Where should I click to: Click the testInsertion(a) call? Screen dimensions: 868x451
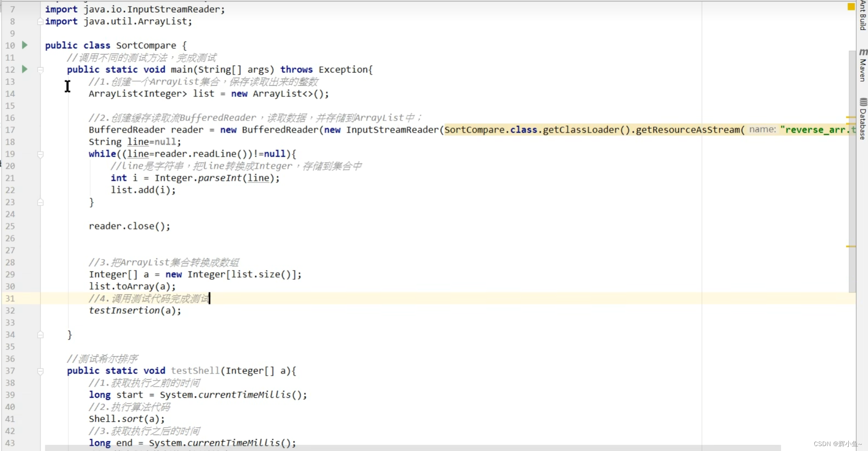pyautogui.click(x=135, y=310)
